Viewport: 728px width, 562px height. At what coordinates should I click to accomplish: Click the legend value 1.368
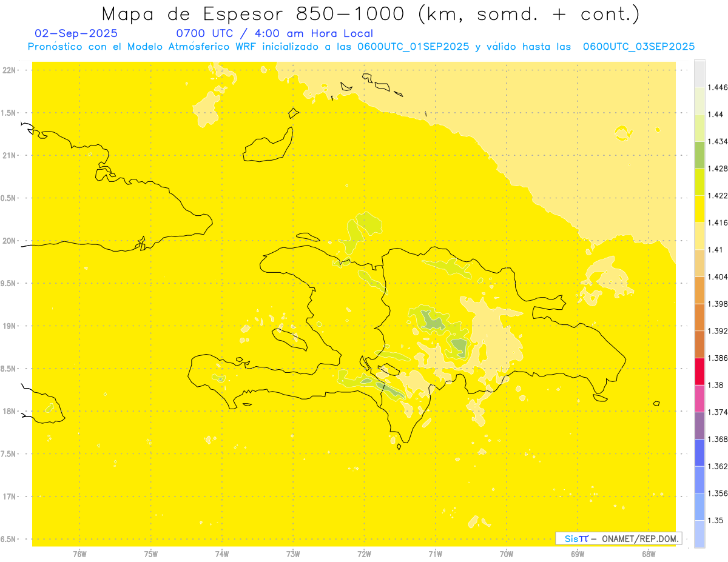718,439
